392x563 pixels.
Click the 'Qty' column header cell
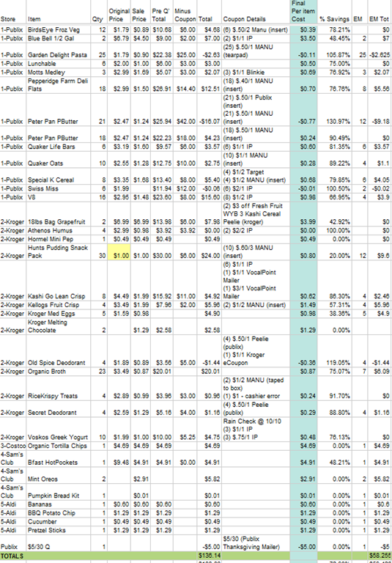tap(99, 12)
